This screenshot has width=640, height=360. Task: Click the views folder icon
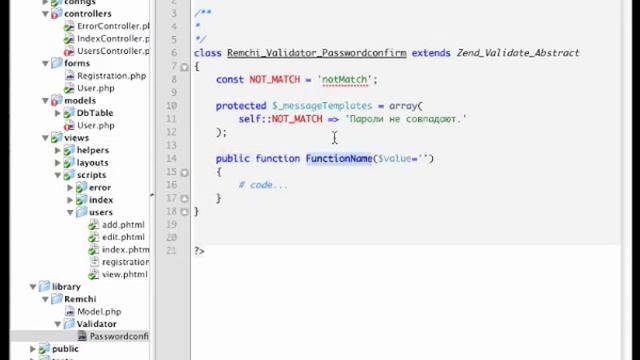click(x=56, y=138)
